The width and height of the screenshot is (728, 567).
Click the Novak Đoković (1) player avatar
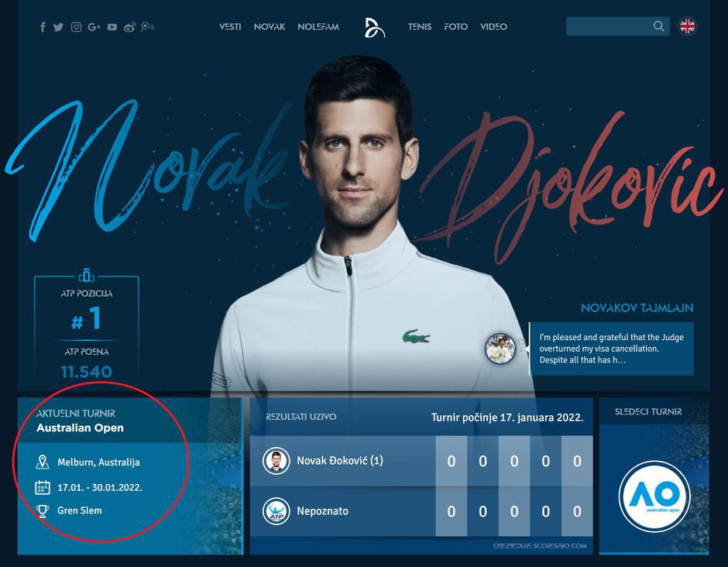tap(276, 461)
